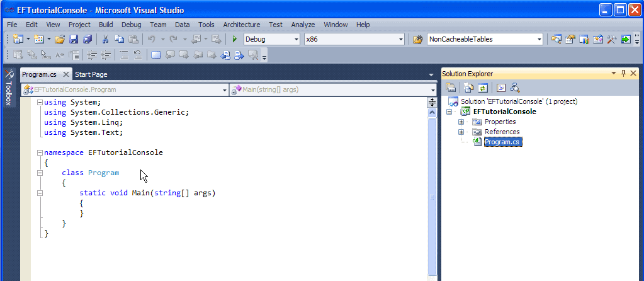Open the File menu

pos(12,25)
